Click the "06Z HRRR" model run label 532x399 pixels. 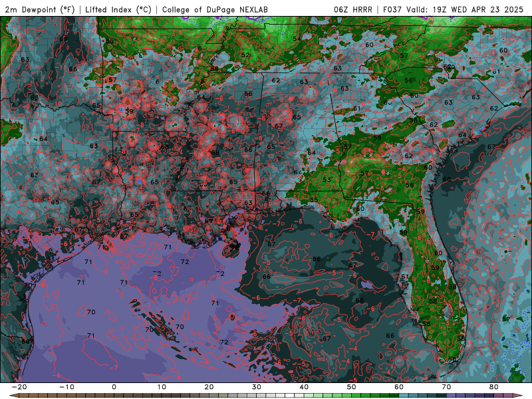click(x=353, y=9)
